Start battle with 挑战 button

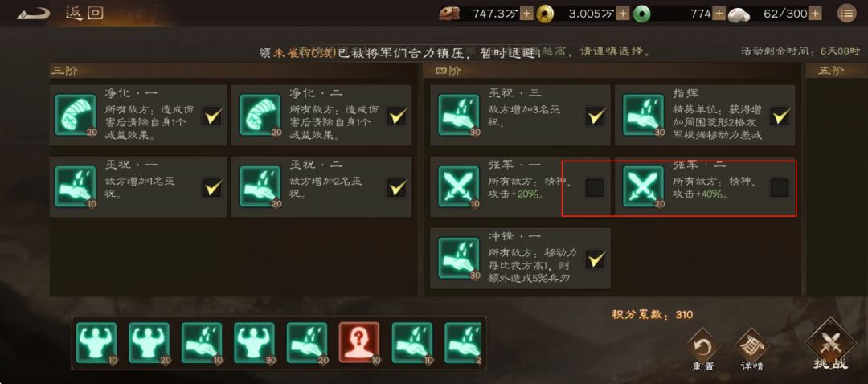830,345
